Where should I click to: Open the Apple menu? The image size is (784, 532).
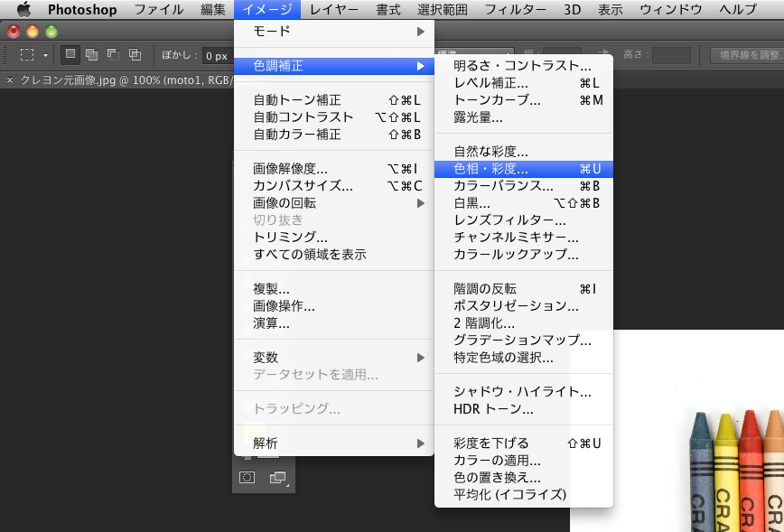24,10
